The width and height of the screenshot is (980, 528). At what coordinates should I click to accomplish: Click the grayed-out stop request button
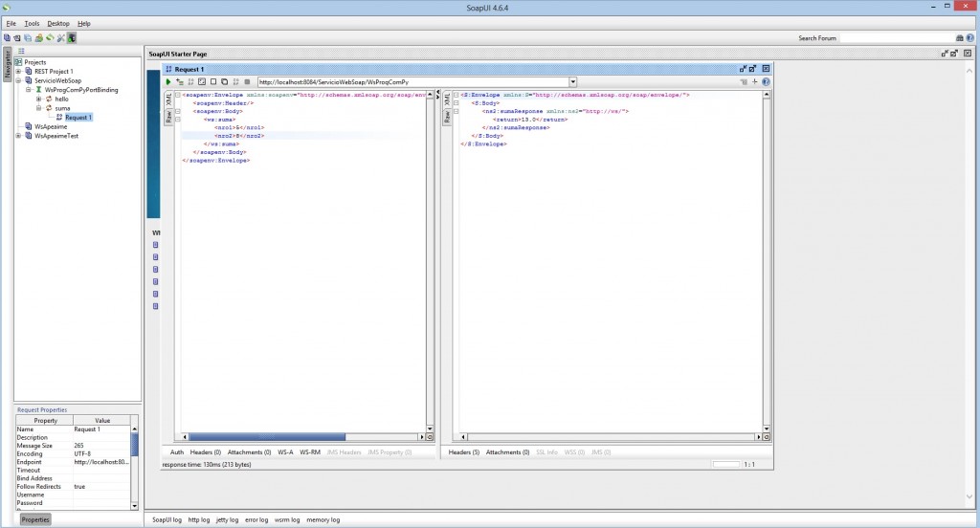point(247,82)
